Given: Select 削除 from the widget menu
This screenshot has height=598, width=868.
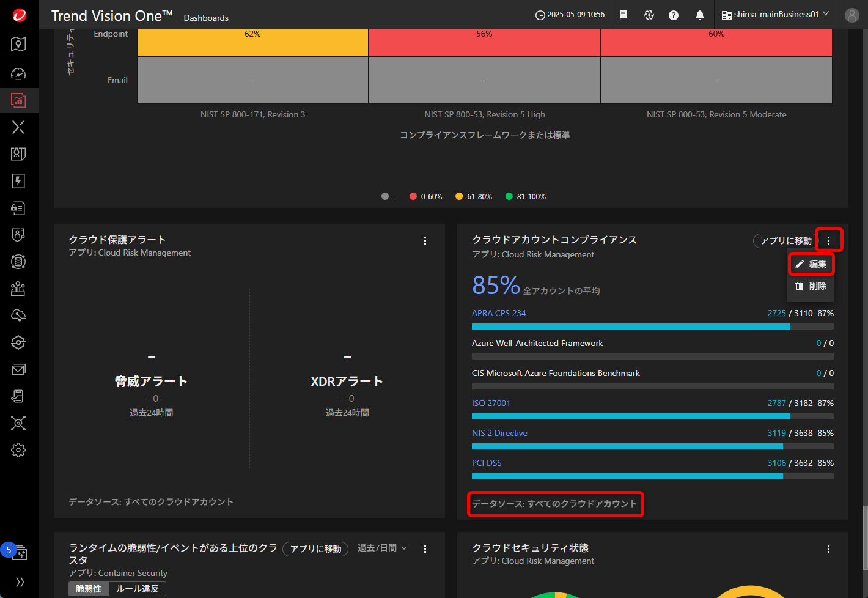Looking at the screenshot, I should tap(811, 286).
